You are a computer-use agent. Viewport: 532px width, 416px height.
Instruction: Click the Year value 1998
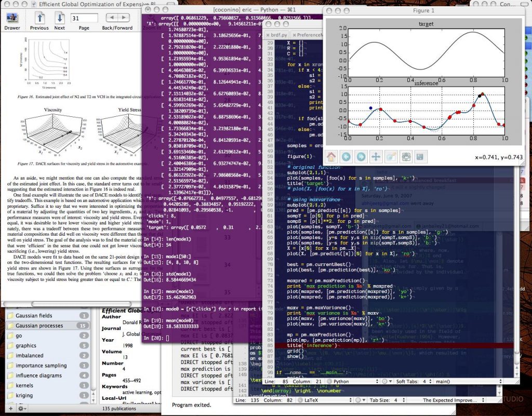coord(128,346)
